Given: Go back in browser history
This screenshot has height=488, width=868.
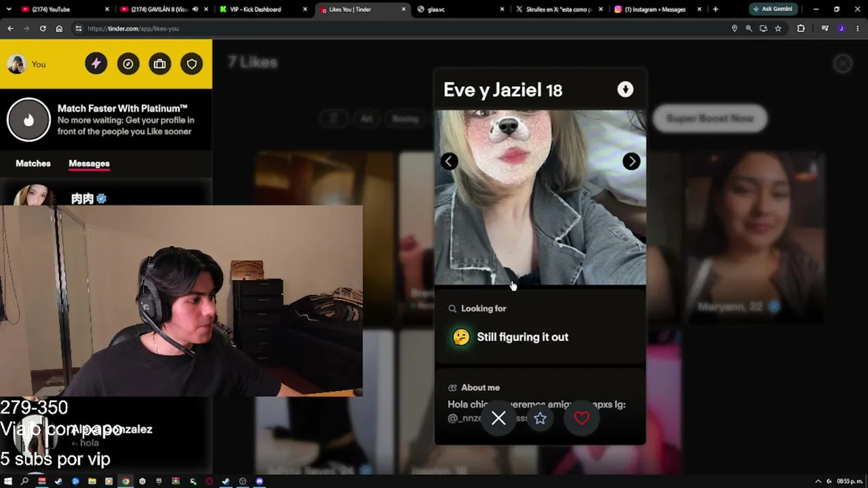Looking at the screenshot, I should (10, 28).
